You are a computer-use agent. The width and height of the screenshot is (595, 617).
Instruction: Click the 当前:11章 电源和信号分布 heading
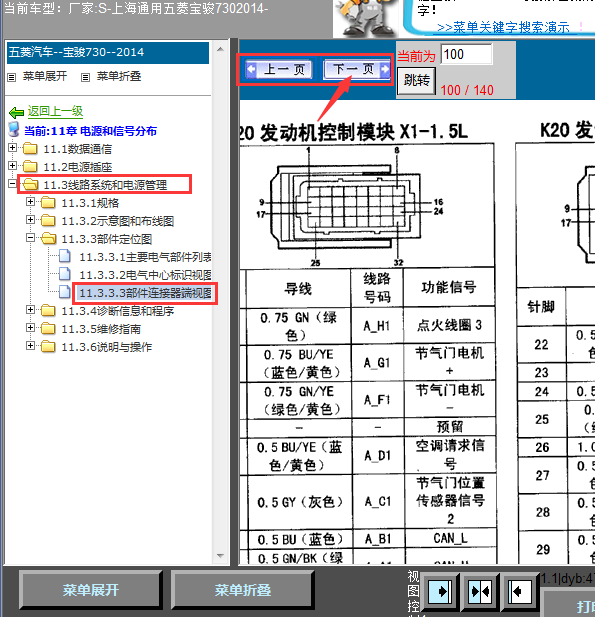pyautogui.click(x=91, y=131)
